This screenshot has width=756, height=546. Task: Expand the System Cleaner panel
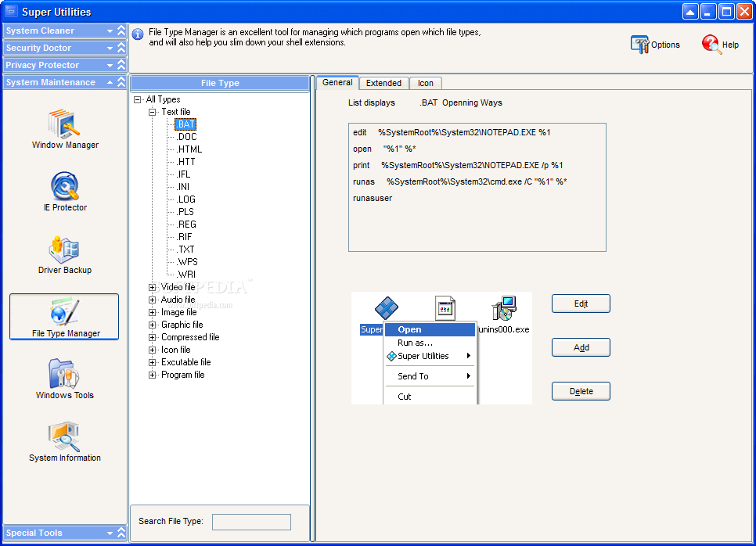coord(65,31)
